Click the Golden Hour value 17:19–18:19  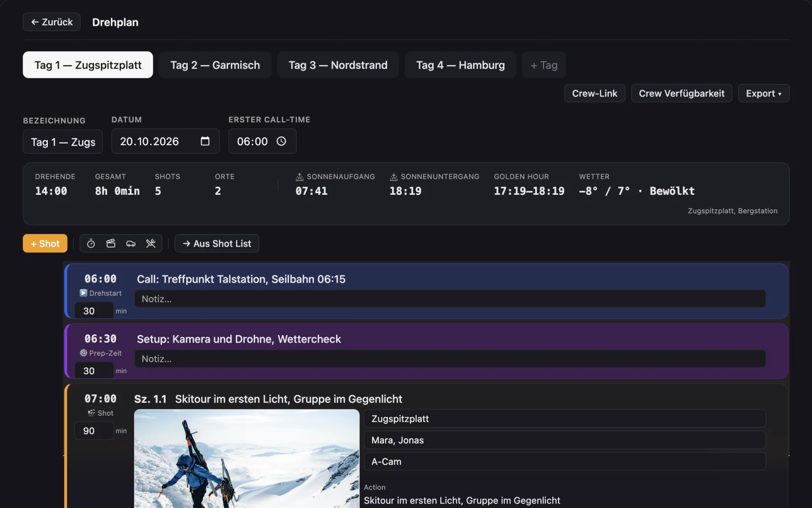click(529, 191)
